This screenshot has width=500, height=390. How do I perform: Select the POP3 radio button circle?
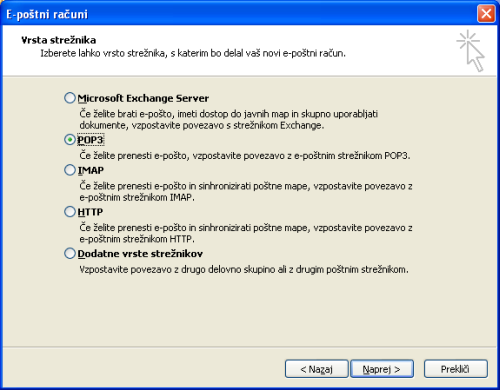[70, 140]
